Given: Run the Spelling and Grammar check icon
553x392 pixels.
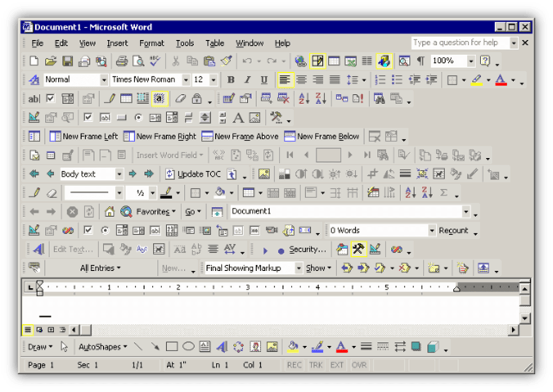Looking at the screenshot, I should tap(155, 61).
